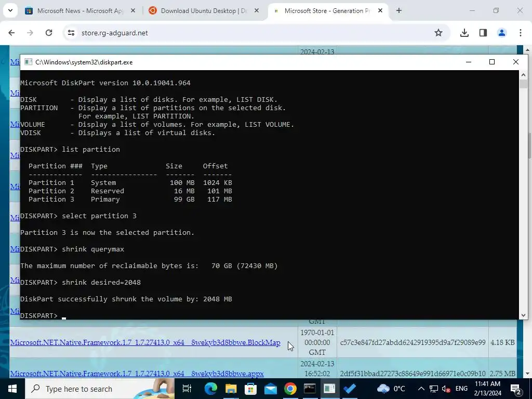532x399 pixels.
Task: Open Task View on the taskbar
Action: coord(187,389)
